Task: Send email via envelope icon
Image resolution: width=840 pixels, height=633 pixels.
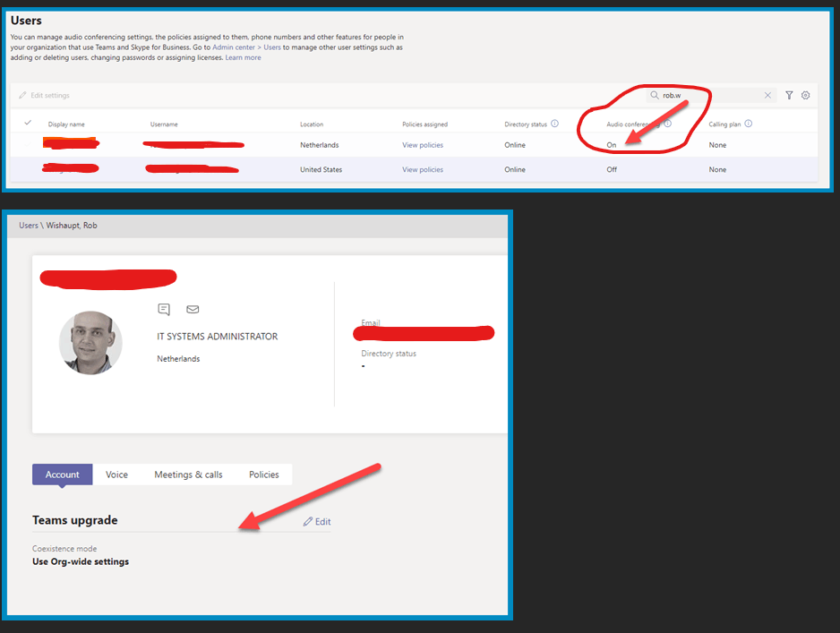Action: [193, 309]
